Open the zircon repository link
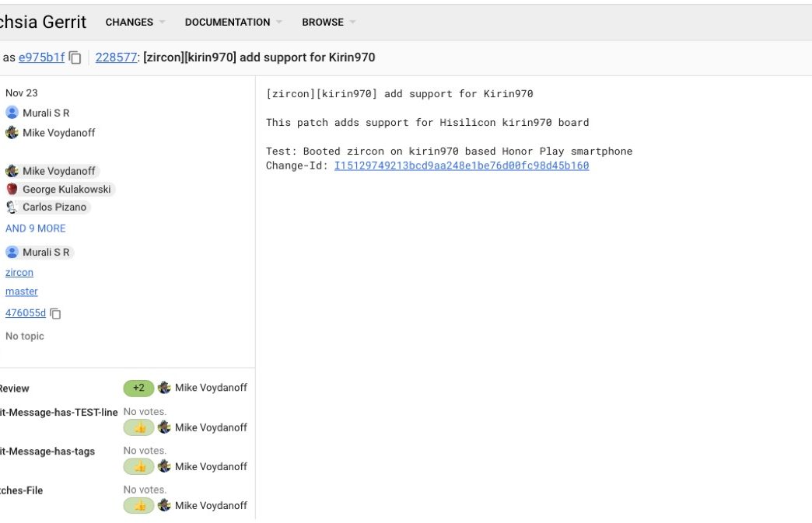The width and height of the screenshot is (812, 523). click(x=19, y=273)
